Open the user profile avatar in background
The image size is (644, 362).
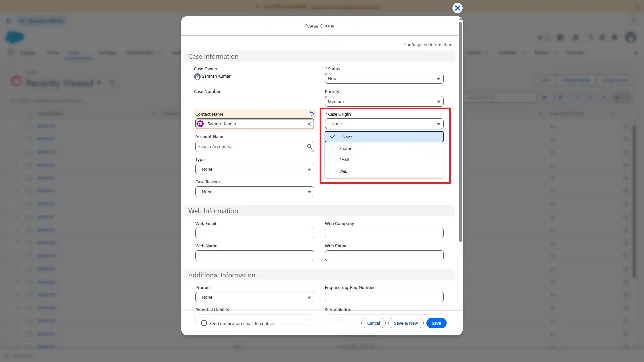point(631,37)
